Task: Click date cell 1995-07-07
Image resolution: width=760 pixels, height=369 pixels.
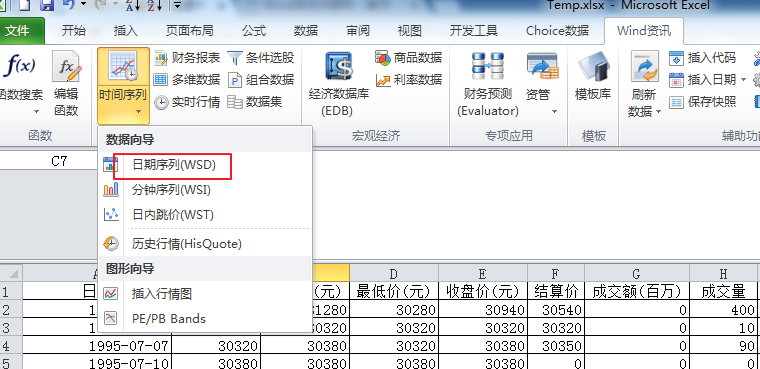Action: pyautogui.click(x=97, y=346)
